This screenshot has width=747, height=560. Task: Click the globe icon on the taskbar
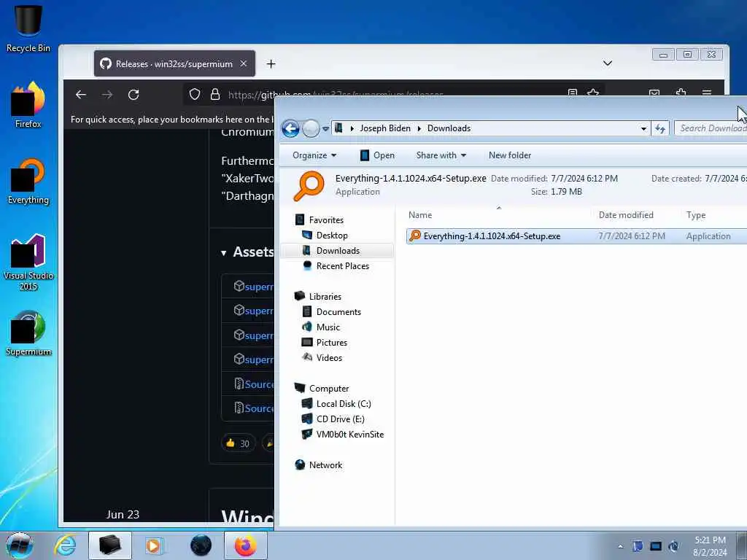[201, 545]
